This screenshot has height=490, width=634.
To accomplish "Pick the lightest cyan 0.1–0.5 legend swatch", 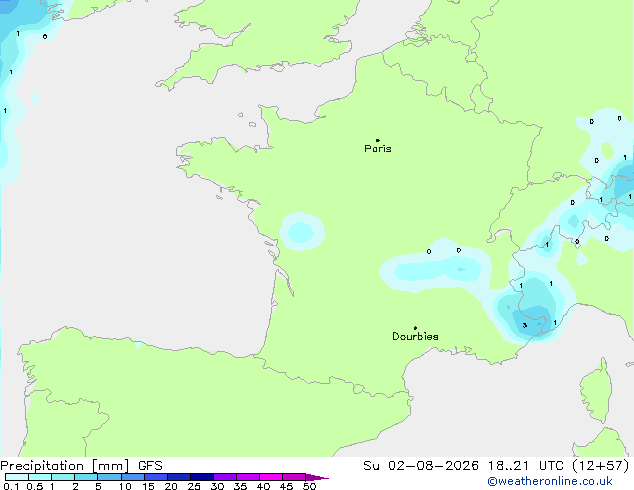I will pos(17,477).
